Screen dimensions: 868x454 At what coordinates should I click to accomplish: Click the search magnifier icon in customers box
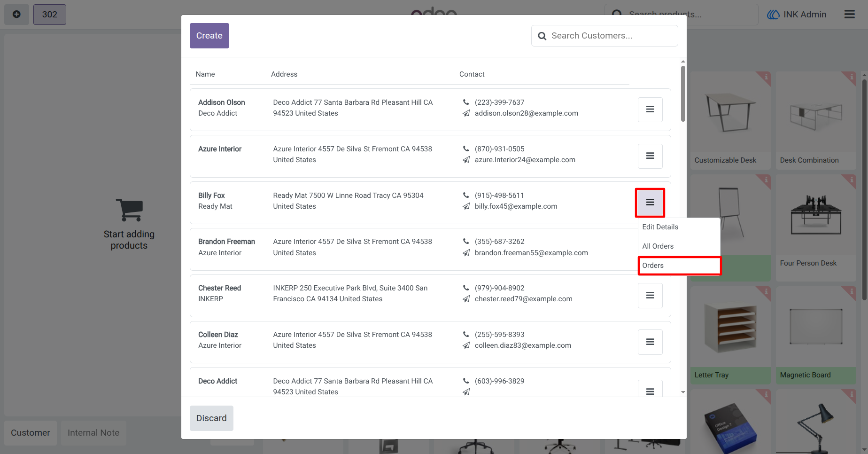pyautogui.click(x=542, y=36)
